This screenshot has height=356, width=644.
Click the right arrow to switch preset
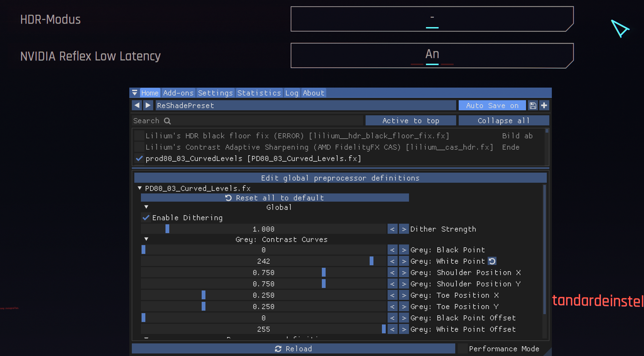coord(148,105)
